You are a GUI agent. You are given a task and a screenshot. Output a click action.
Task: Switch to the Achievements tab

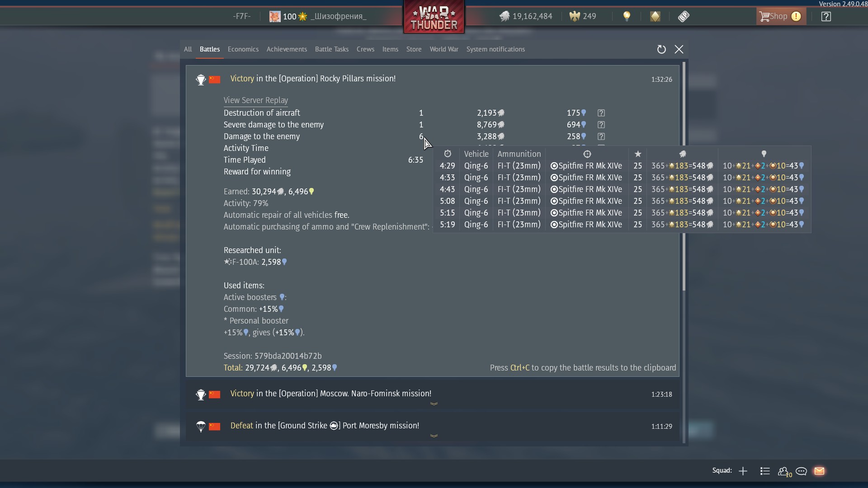click(x=287, y=49)
